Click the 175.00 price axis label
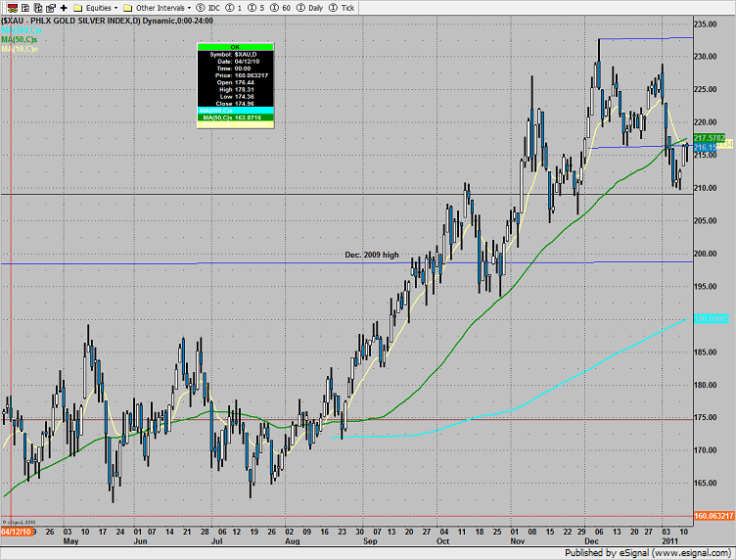Image resolution: width=736 pixels, height=560 pixels. 706,417
